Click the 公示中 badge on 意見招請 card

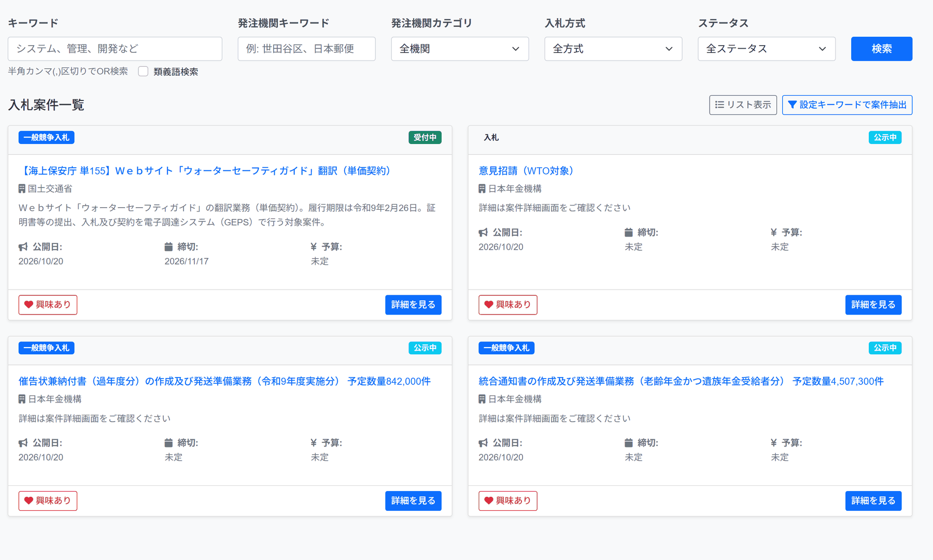pyautogui.click(x=885, y=137)
